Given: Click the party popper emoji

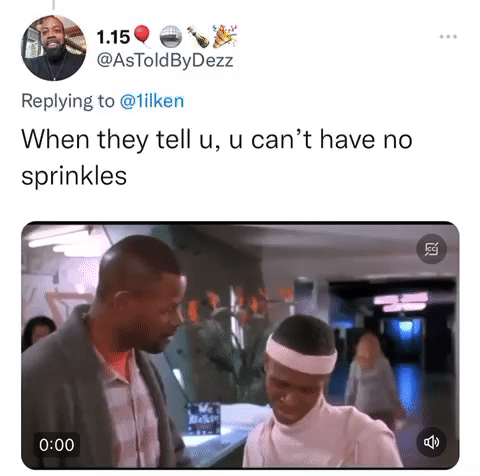Looking at the screenshot, I should point(225,35).
